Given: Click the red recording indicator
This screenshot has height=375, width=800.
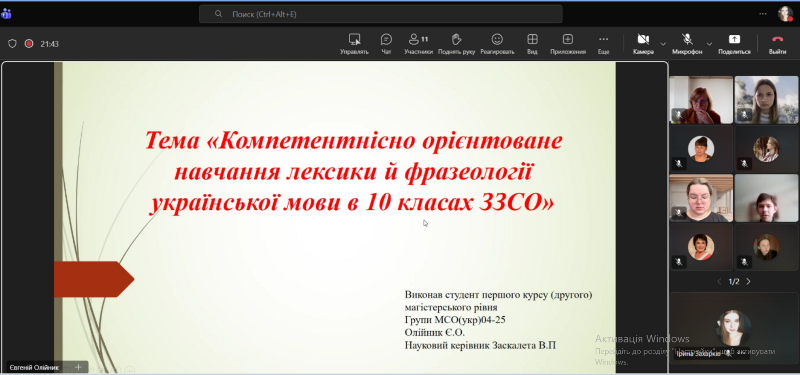Looking at the screenshot, I should click(x=29, y=44).
